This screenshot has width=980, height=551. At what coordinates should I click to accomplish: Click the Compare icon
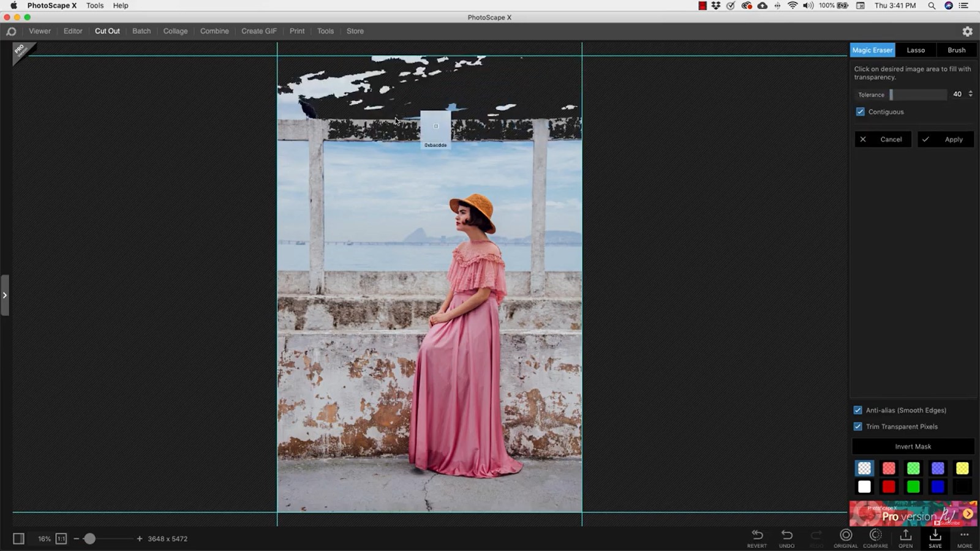(x=875, y=537)
